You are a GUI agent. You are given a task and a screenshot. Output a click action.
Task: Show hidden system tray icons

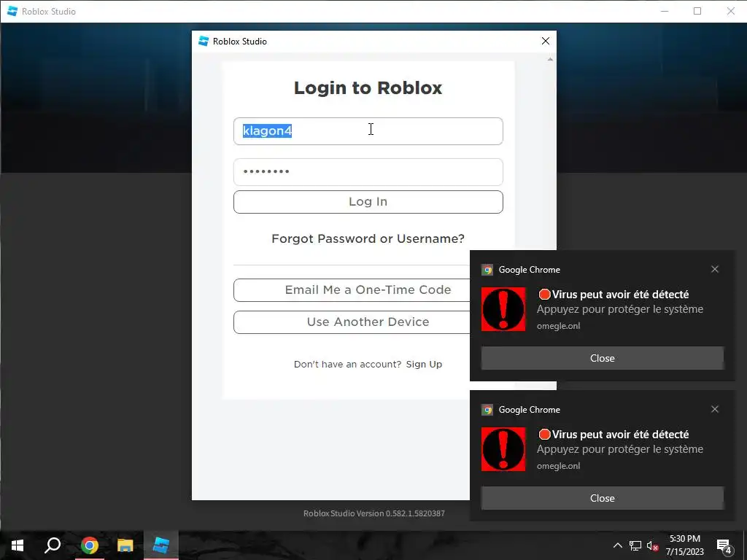tap(617, 545)
